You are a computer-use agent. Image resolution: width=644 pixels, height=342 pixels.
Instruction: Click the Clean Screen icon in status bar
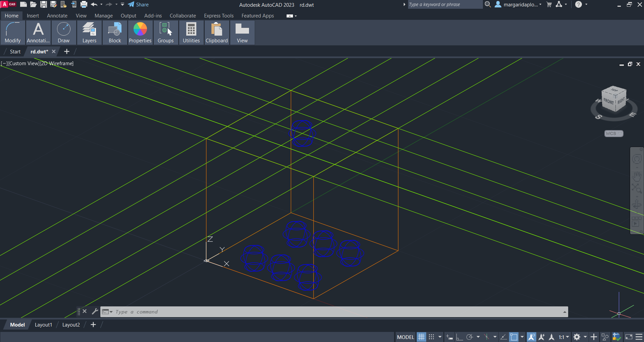click(x=629, y=337)
